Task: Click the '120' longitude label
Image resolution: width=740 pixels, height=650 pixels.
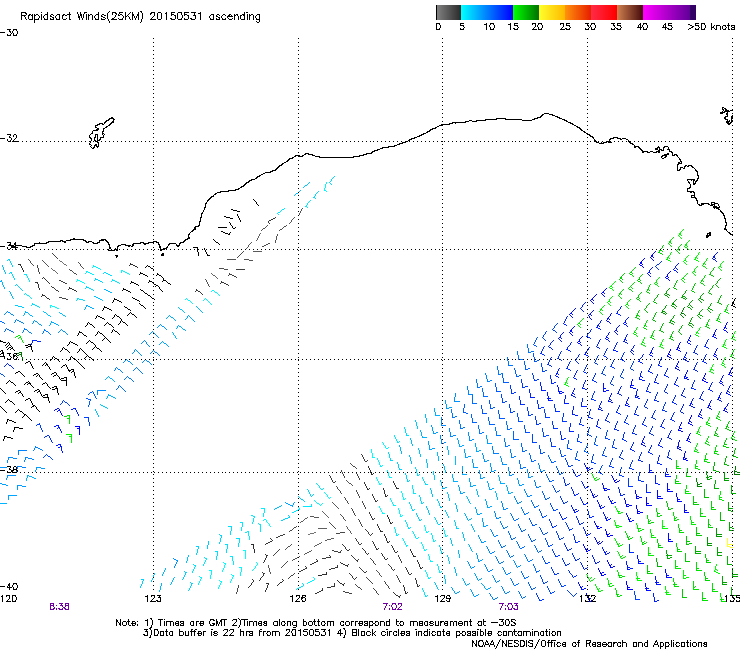Action: pos(8,599)
